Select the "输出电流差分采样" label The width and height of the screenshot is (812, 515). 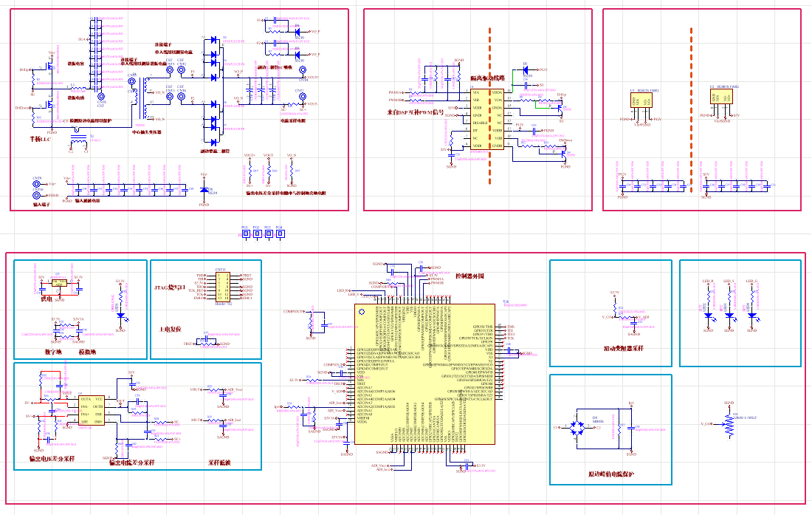point(132,463)
